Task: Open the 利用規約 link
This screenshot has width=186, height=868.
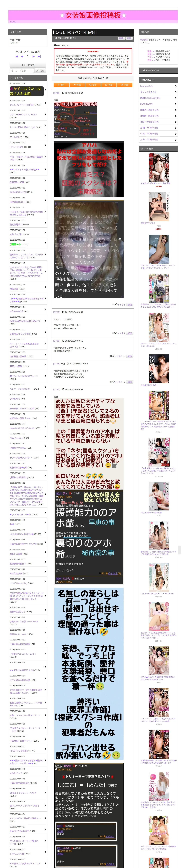Action: tap(144, 40)
